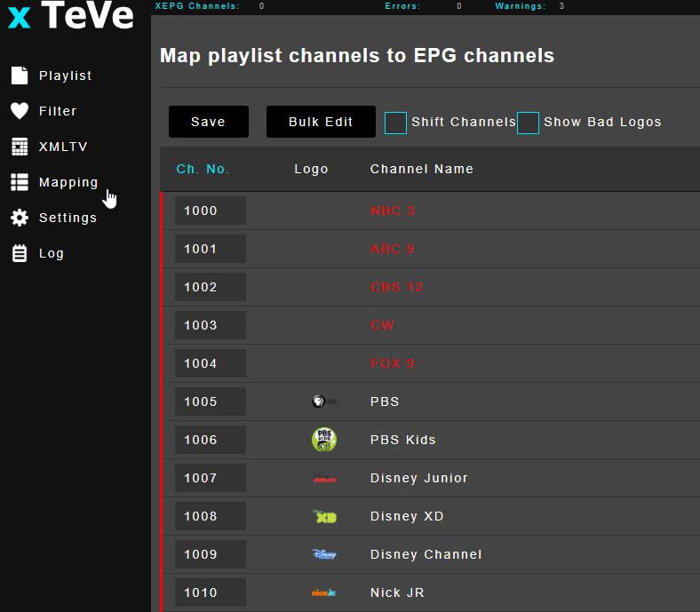The image size is (700, 612).
Task: Edit the channel number field 1000
Action: (211, 211)
